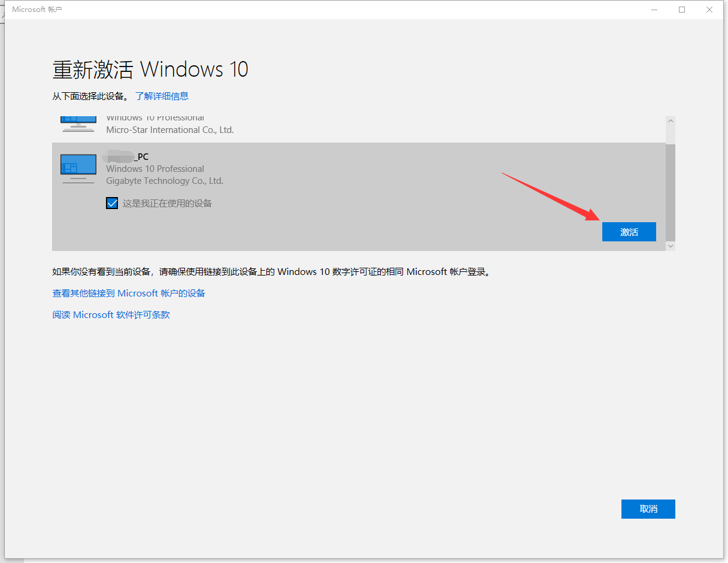Click the blue 激活 button
The width and height of the screenshot is (728, 563).
click(x=629, y=232)
